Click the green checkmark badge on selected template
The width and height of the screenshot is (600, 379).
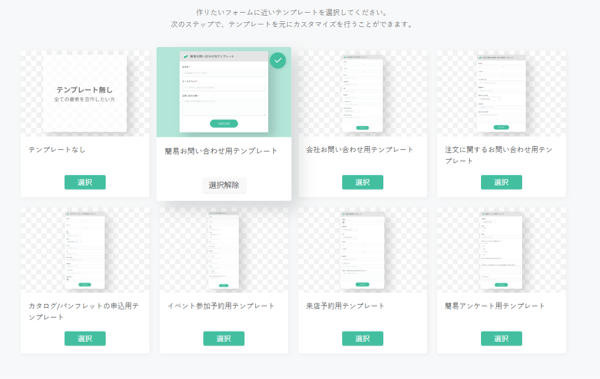(278, 60)
